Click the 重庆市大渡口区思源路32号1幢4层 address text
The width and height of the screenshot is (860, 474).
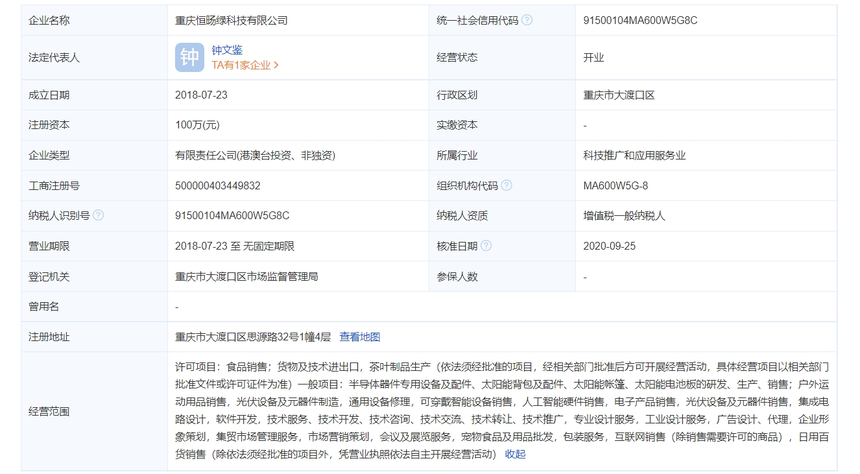pos(253,337)
